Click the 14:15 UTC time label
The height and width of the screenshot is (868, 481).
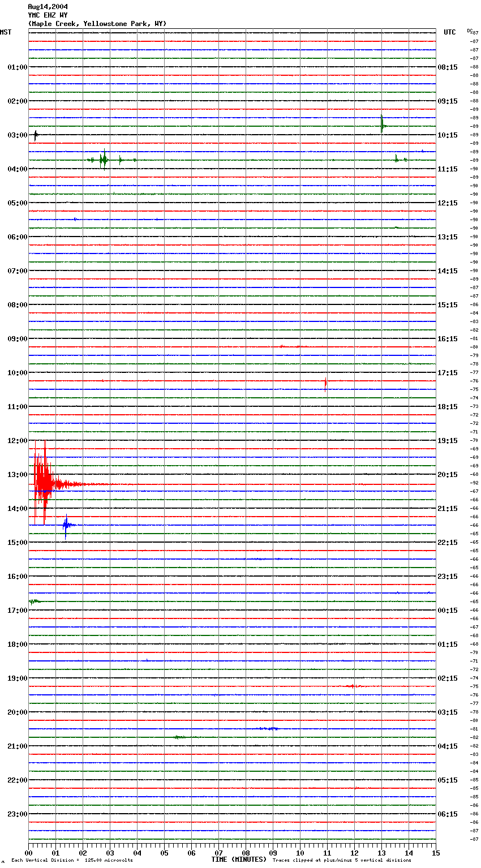point(448,271)
